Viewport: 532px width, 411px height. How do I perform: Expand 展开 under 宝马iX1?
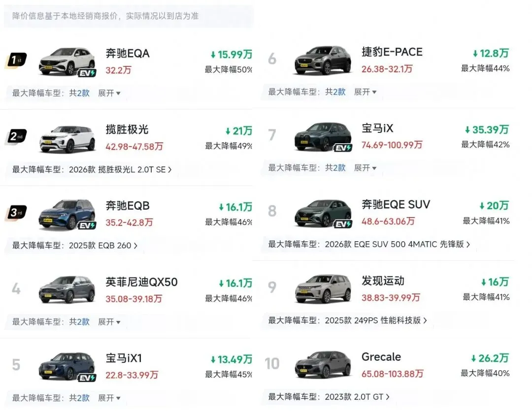pyautogui.click(x=109, y=398)
